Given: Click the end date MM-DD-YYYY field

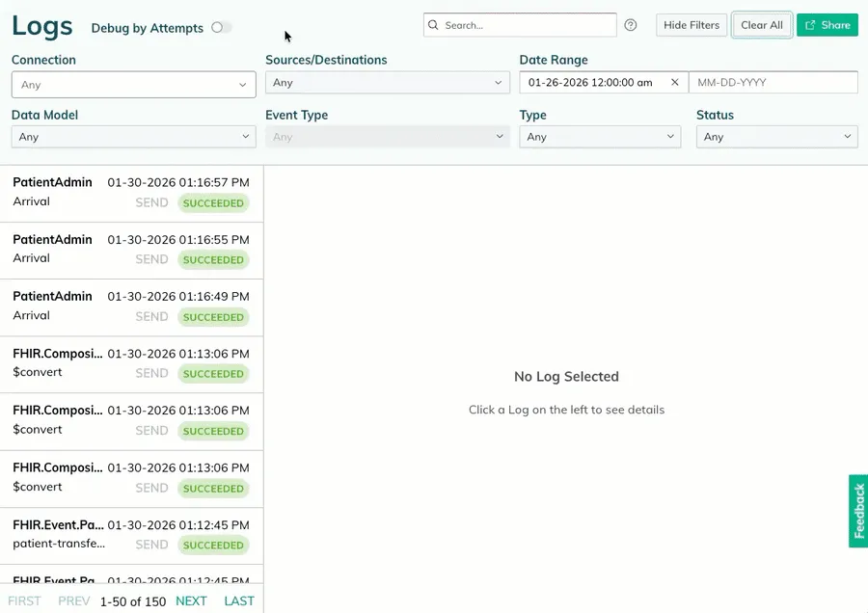Looking at the screenshot, I should point(773,83).
